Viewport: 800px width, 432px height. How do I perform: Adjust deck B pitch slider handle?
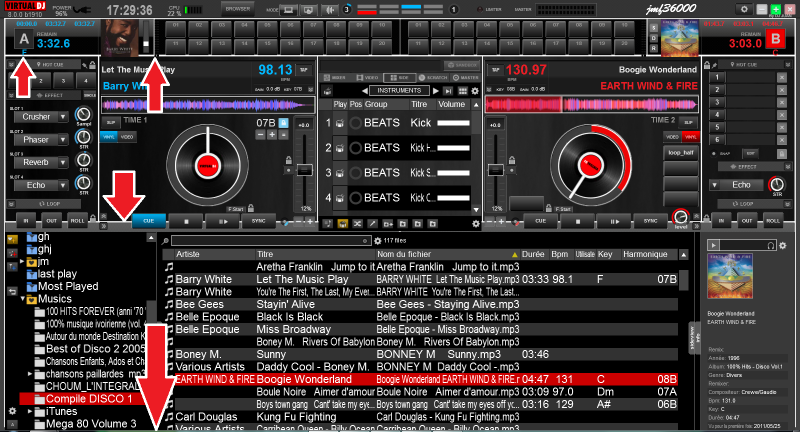pyautogui.click(x=495, y=170)
